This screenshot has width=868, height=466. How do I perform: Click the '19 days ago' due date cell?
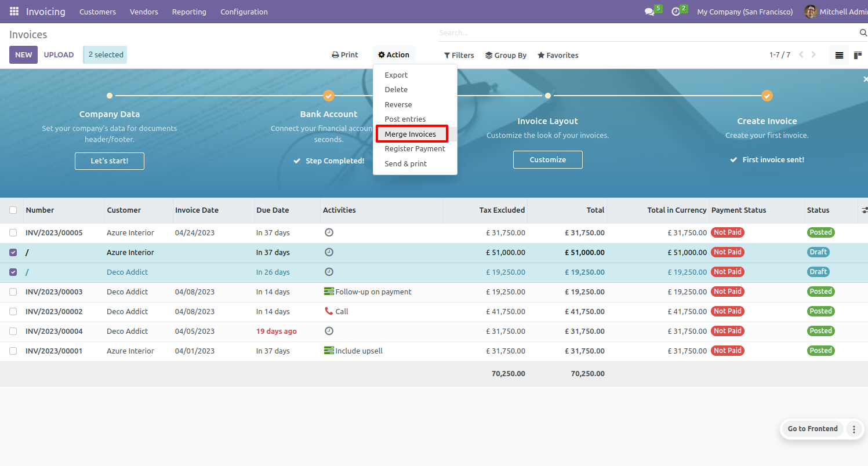point(277,331)
